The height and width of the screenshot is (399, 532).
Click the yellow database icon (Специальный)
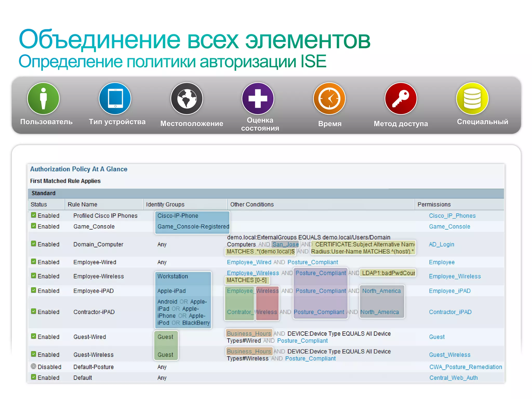coord(472,98)
